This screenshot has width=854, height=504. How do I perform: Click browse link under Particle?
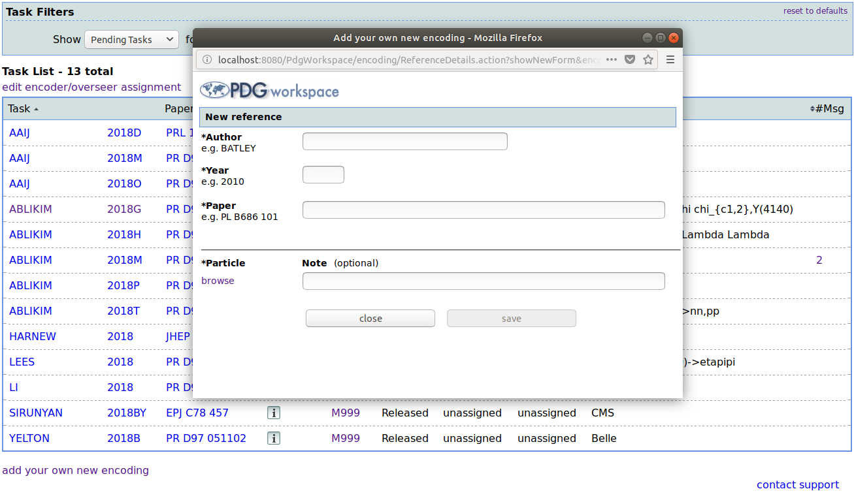218,281
